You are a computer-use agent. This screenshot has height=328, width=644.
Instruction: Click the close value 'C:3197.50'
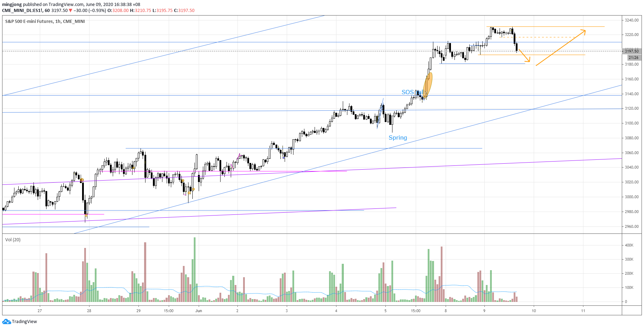[x=184, y=11]
